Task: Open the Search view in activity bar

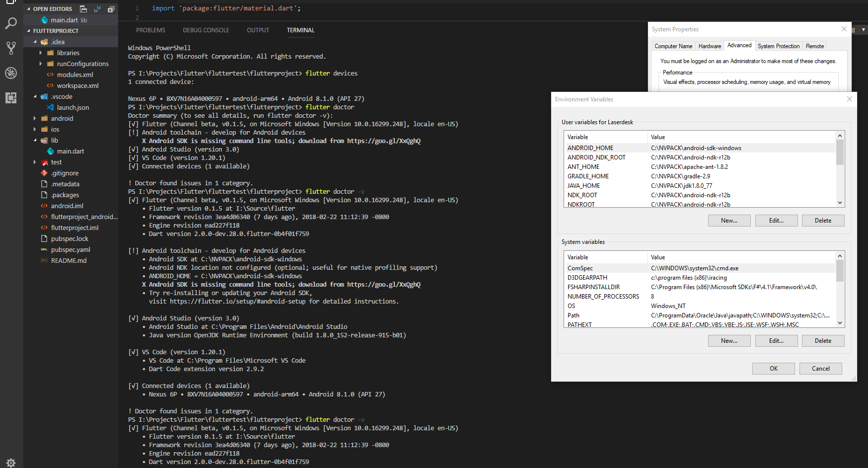Action: pos(11,23)
